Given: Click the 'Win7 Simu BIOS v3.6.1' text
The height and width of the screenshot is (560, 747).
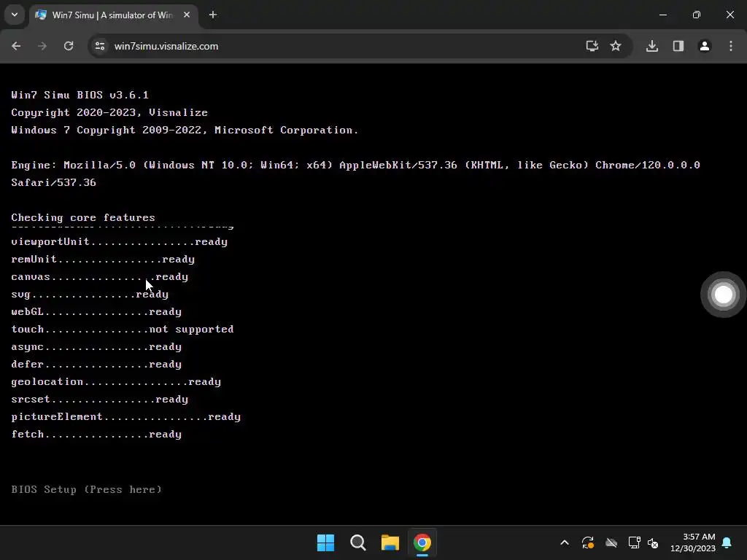Looking at the screenshot, I should 80,95.
